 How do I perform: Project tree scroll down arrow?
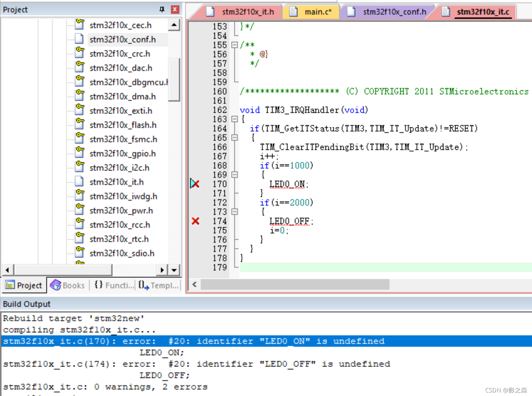click(x=174, y=270)
